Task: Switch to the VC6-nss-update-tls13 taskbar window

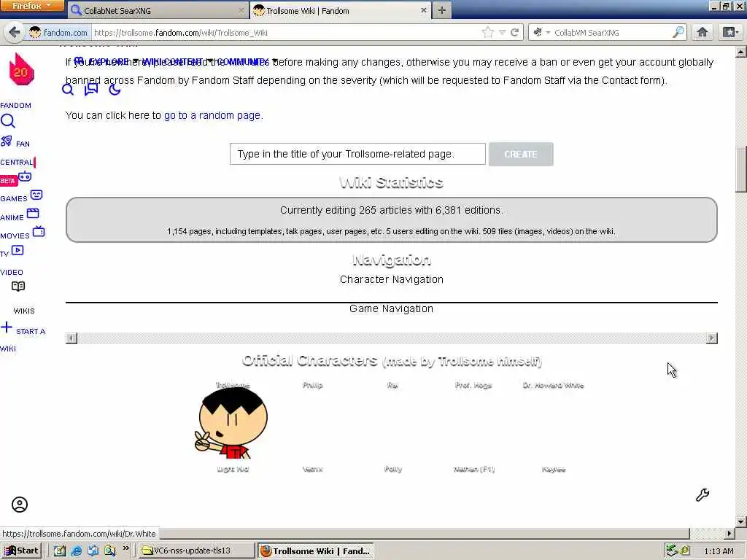Action: [197, 551]
